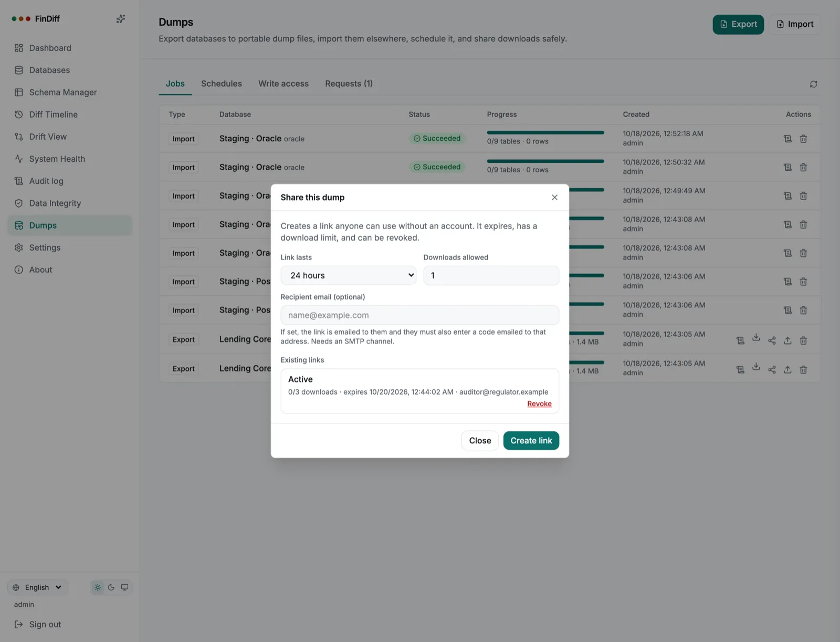Open the About page
840x642 pixels.
tap(70, 270)
